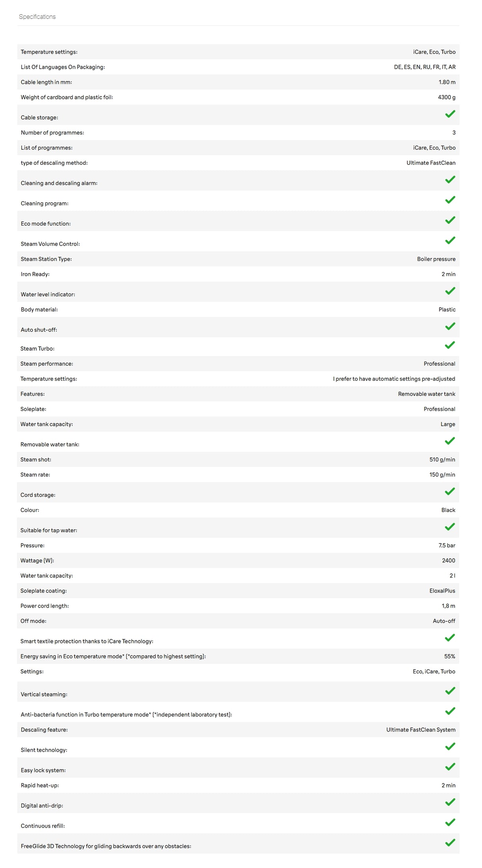Image resolution: width=482 pixels, height=868 pixels.
Task: Click the FreeGlide 3D Technology checkmark
Action: pyautogui.click(x=450, y=842)
